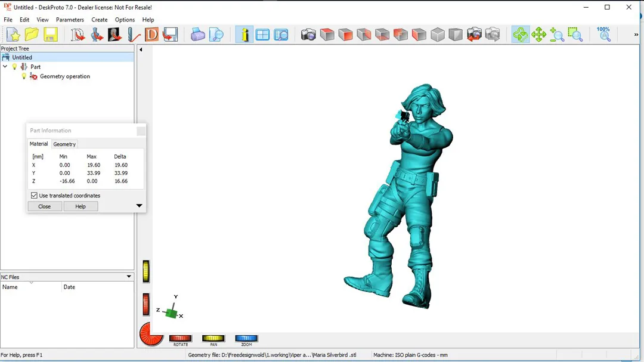Click the horizontal yellow PAN thumbwheel
This screenshot has width=644, height=362.
pyautogui.click(x=213, y=338)
